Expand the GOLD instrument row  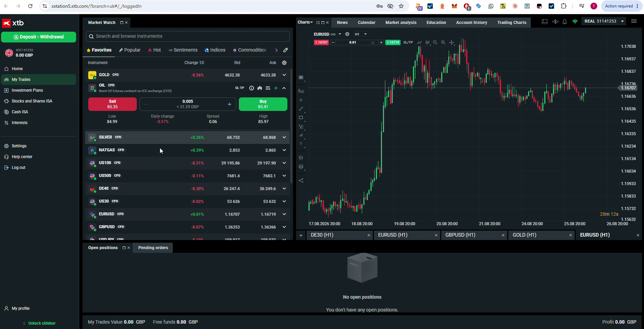[x=284, y=75]
